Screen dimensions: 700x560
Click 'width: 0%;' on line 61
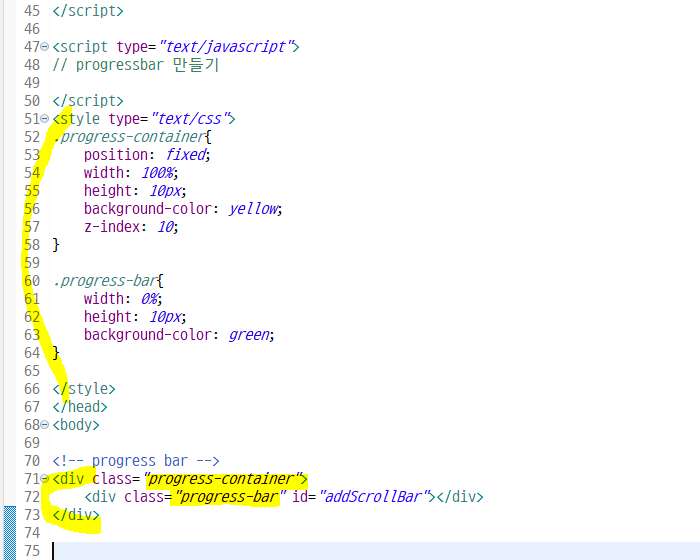123,299
